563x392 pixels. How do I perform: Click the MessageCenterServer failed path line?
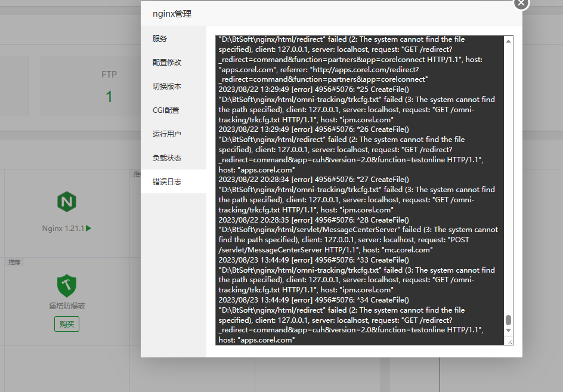(x=358, y=230)
